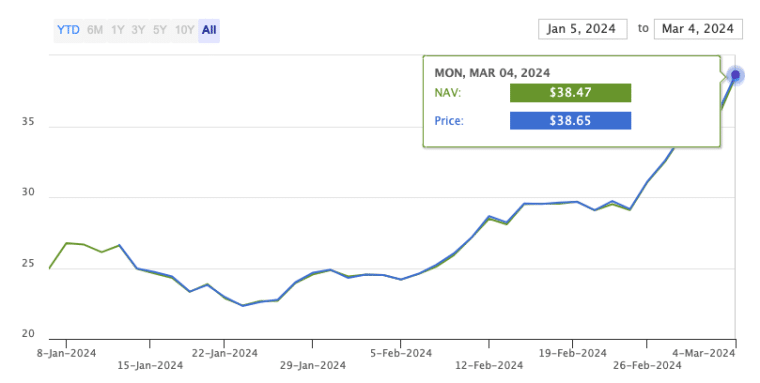
Task: Click the 5-Feb-2024 axis label
Action: click(401, 353)
